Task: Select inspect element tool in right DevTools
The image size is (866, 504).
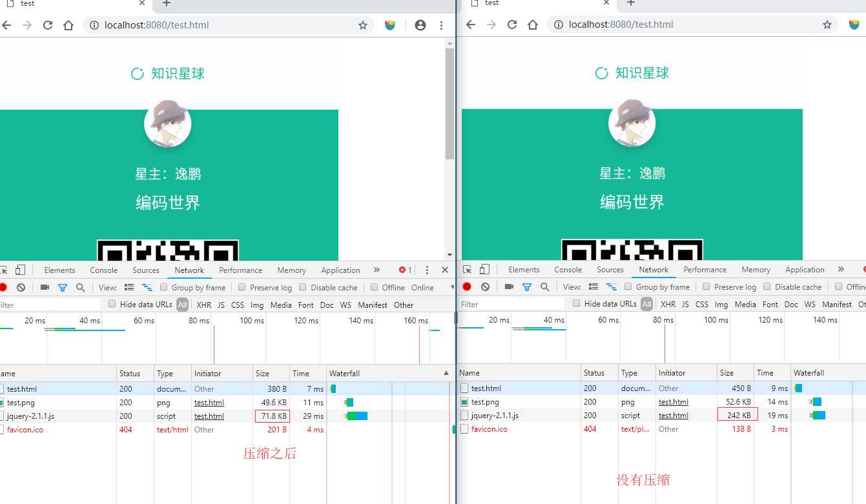Action: click(468, 269)
